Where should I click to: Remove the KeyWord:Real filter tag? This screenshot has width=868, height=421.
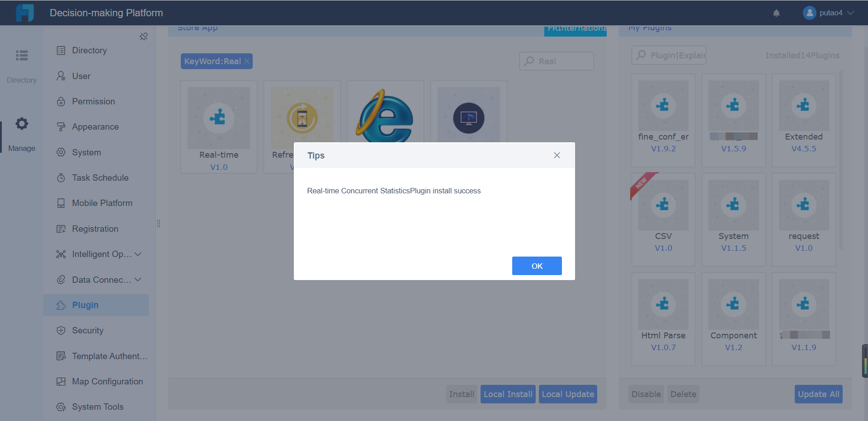click(x=247, y=61)
